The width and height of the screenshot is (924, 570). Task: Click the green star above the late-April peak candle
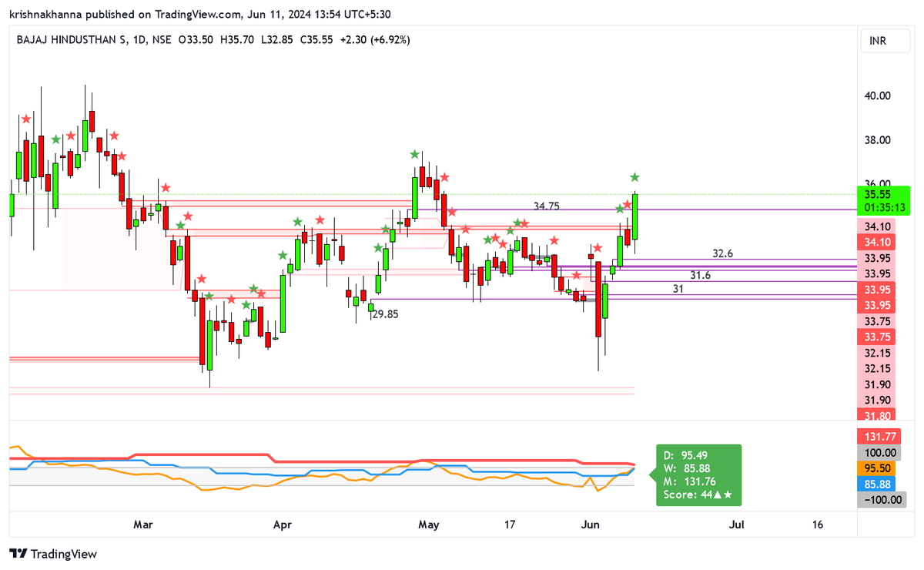(x=415, y=154)
